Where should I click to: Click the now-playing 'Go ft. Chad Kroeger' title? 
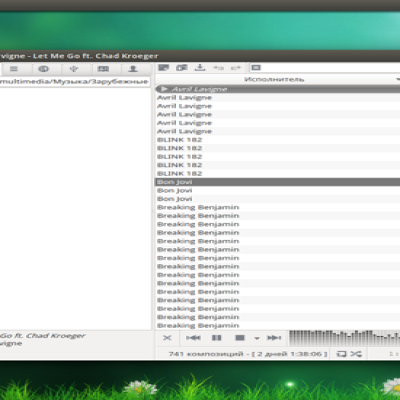click(43, 336)
